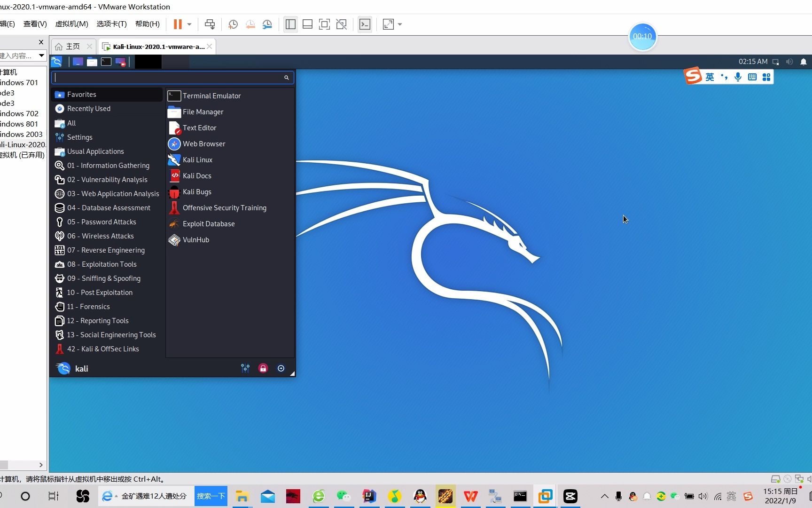This screenshot has height=508, width=812.
Task: Open WPS icon in Windows taskbar
Action: pos(470,496)
